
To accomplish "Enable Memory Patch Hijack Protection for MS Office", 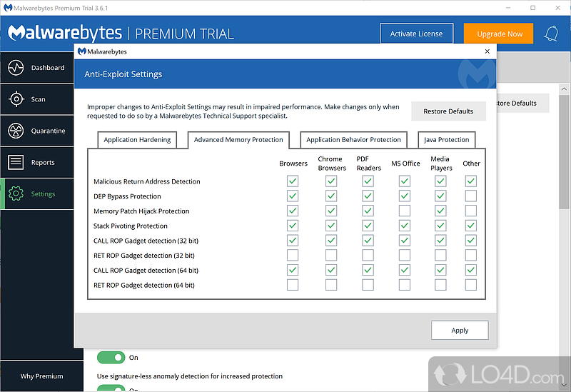I will (x=405, y=211).
